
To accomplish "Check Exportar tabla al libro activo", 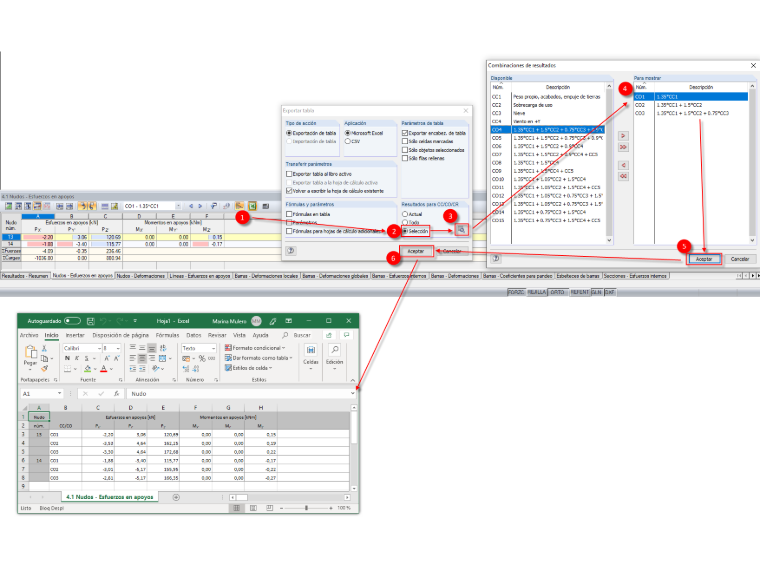I will coord(289,174).
